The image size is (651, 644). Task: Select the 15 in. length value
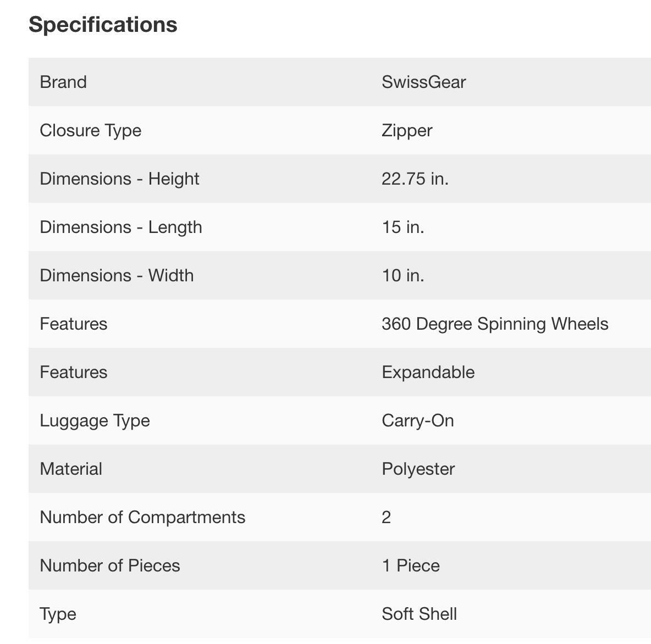[x=403, y=227]
